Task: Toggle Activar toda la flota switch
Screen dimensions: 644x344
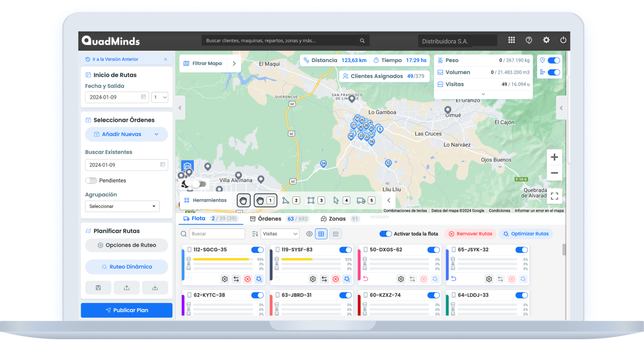Action: click(385, 234)
